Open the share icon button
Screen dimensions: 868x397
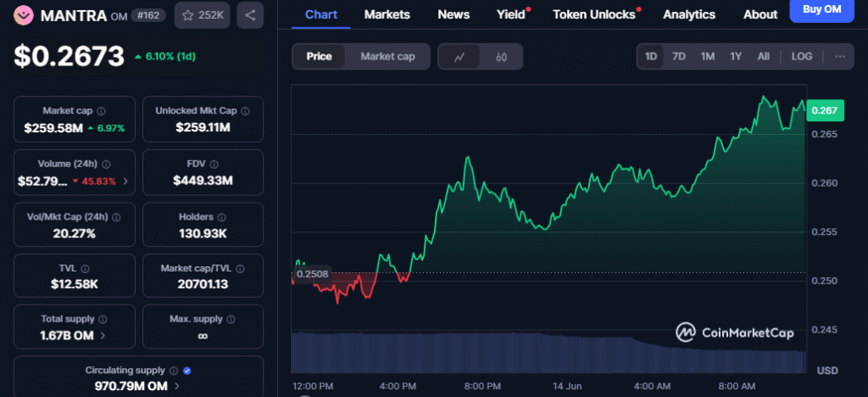(250, 15)
